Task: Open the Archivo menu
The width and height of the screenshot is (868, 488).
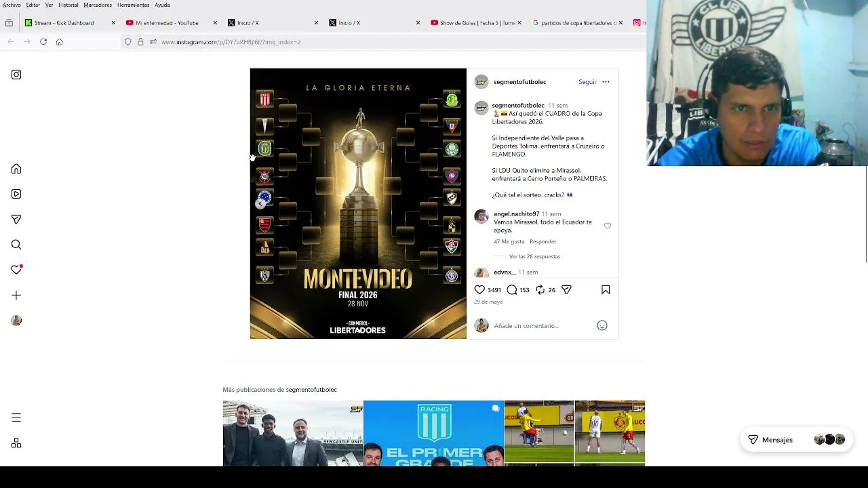Action: [12, 5]
